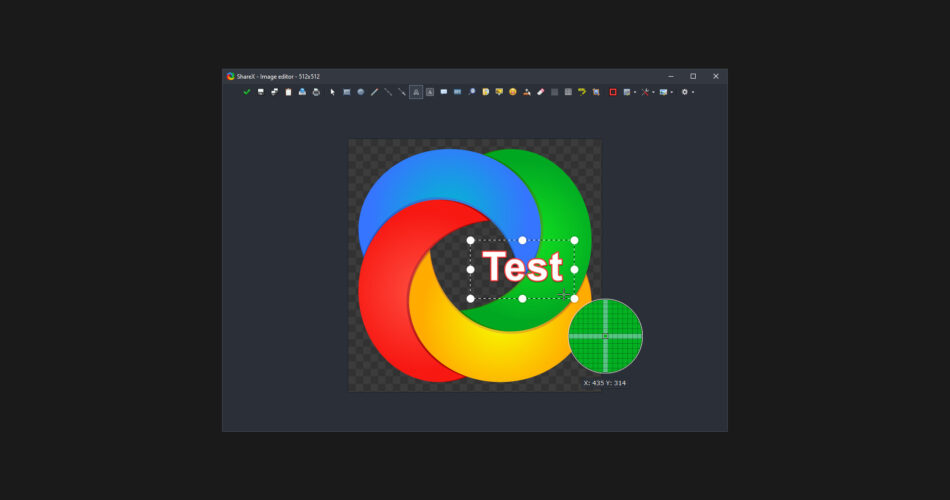Expand the edit tools dropdown with crossed tools icon

(647, 92)
